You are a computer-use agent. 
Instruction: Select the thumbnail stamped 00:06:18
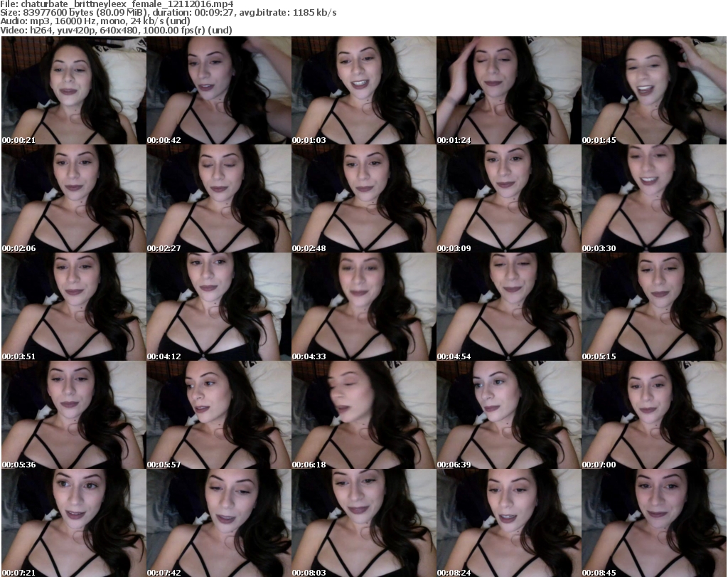pos(364,415)
